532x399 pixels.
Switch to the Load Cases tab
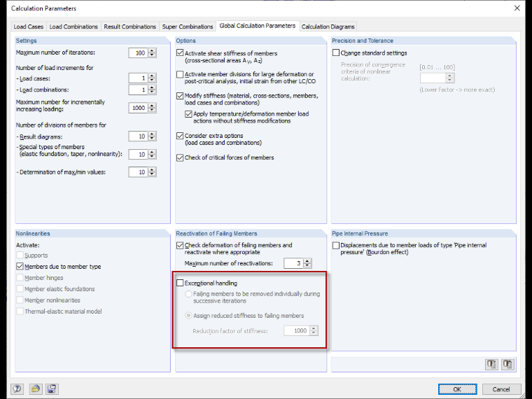[x=29, y=27]
